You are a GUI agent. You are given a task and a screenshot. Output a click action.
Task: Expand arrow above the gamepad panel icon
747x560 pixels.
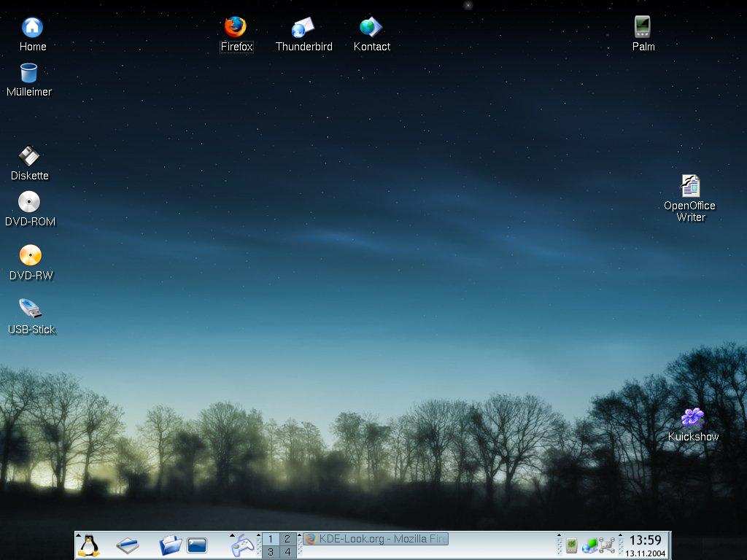tap(233, 535)
